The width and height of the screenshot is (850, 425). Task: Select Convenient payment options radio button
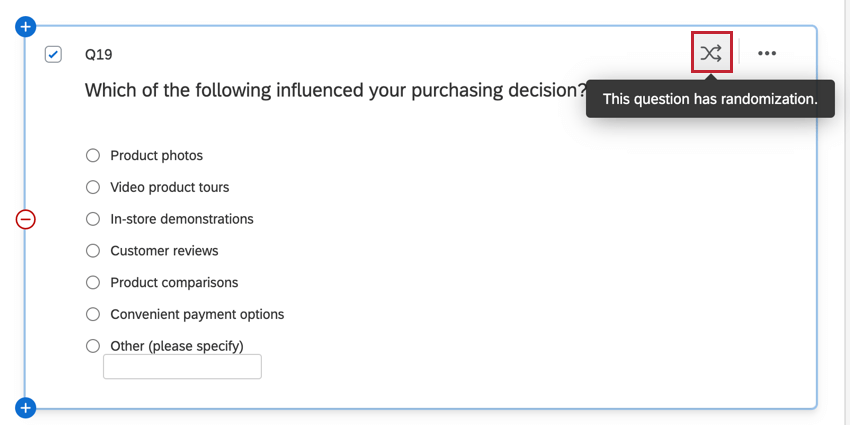click(93, 314)
